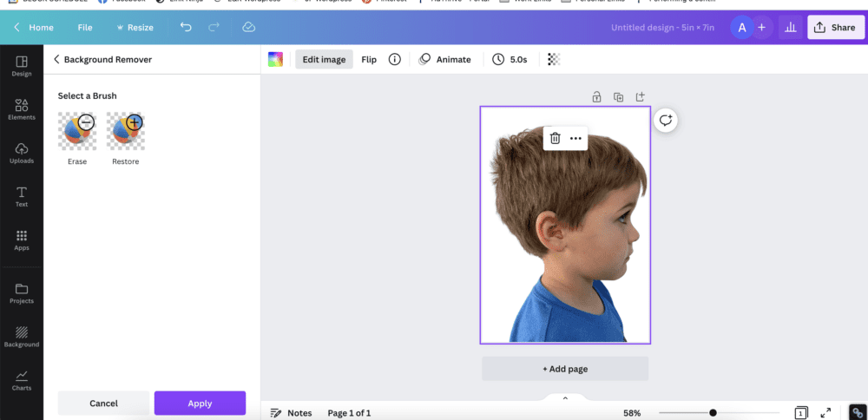Click the Flip button
868x420 pixels.
369,59
